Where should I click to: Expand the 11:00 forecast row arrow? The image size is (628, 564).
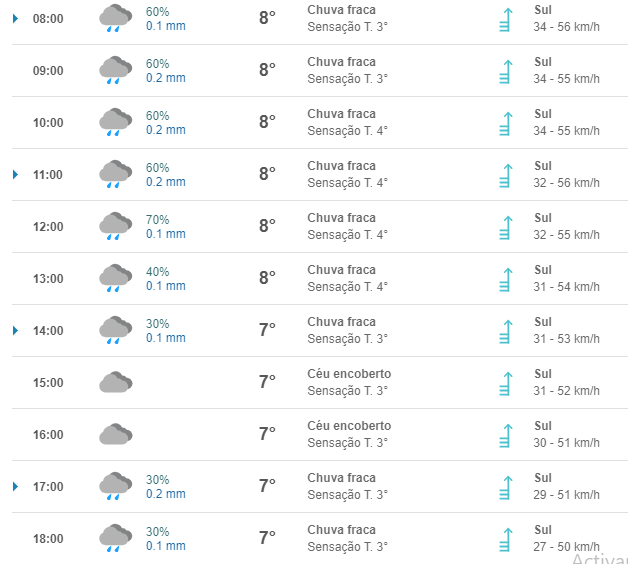(x=15, y=174)
